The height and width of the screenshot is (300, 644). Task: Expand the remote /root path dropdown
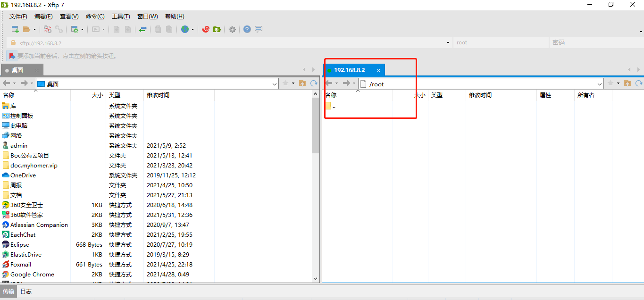click(600, 84)
